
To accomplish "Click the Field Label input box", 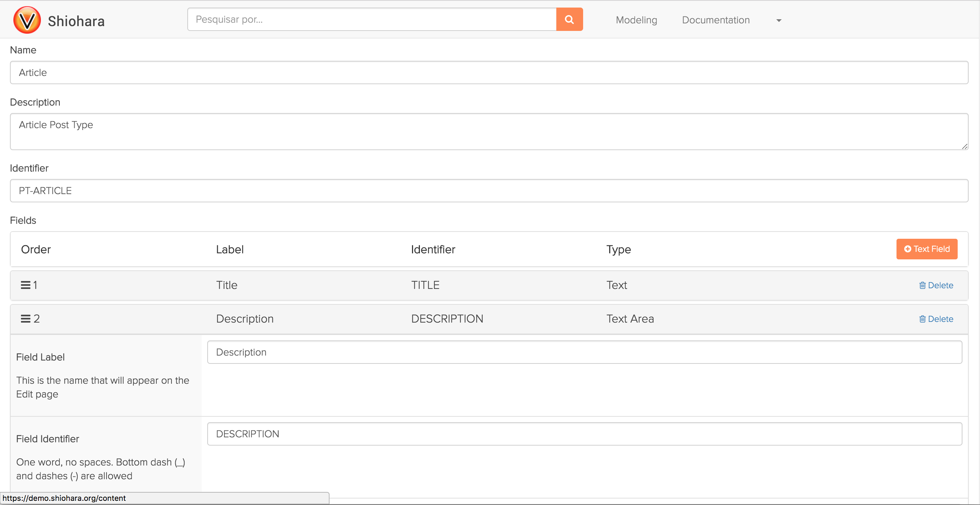I will tap(584, 352).
